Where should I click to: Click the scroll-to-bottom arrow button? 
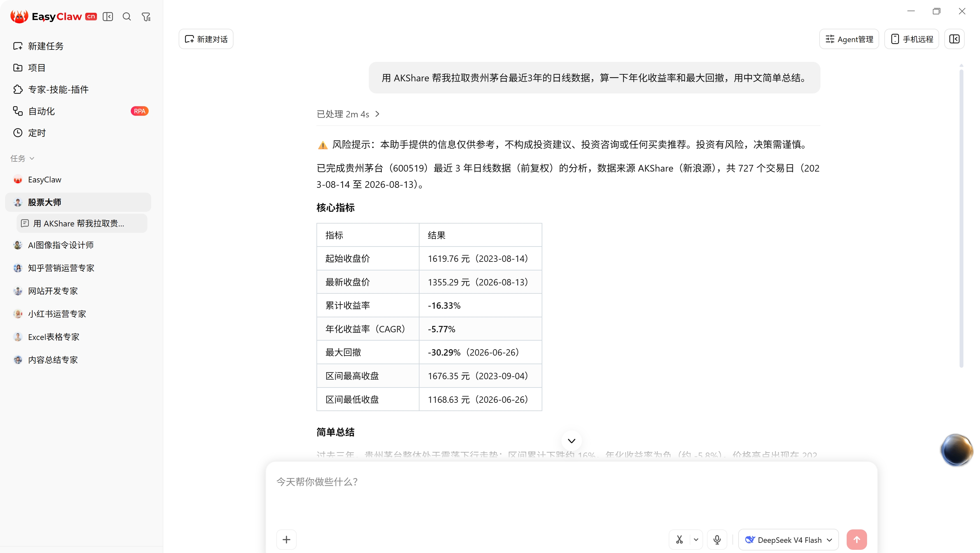click(571, 441)
